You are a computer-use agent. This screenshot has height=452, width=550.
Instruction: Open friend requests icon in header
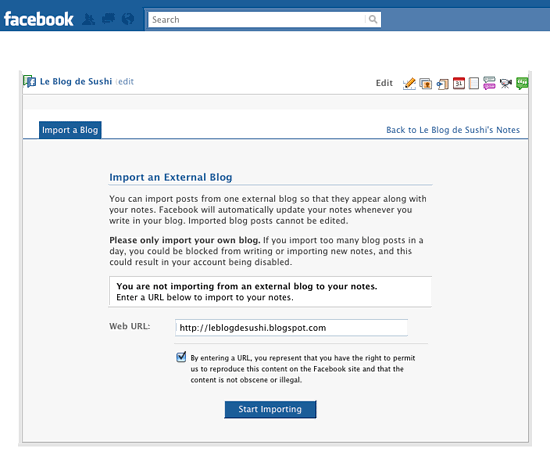click(88, 19)
